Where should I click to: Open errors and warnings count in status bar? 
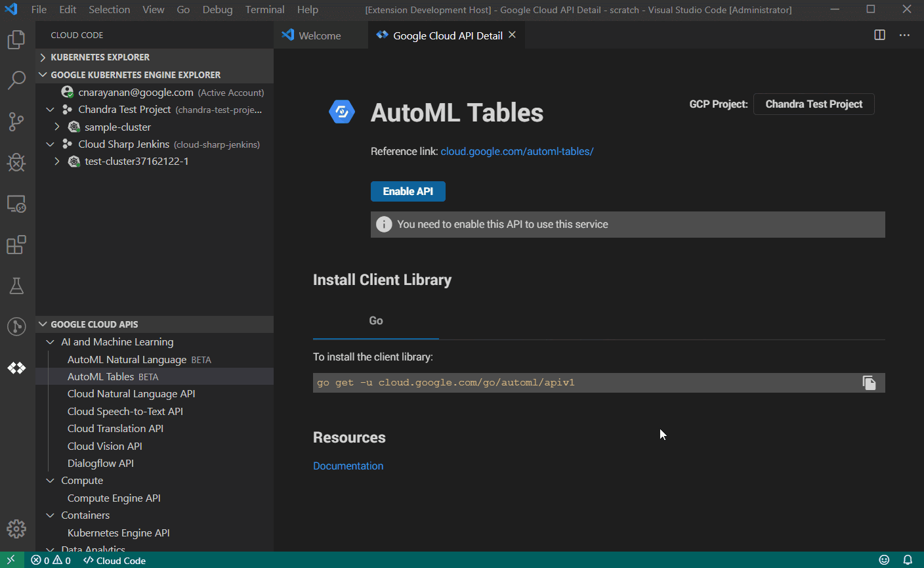click(x=51, y=560)
